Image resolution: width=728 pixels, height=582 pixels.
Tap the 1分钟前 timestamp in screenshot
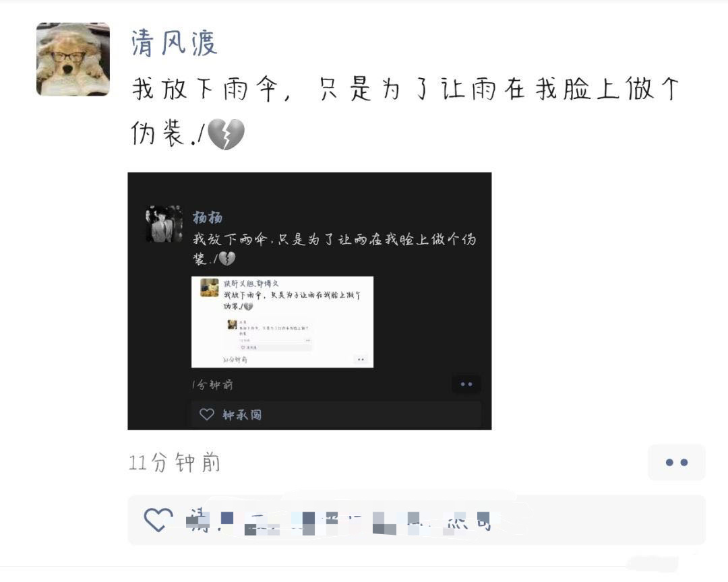(212, 385)
